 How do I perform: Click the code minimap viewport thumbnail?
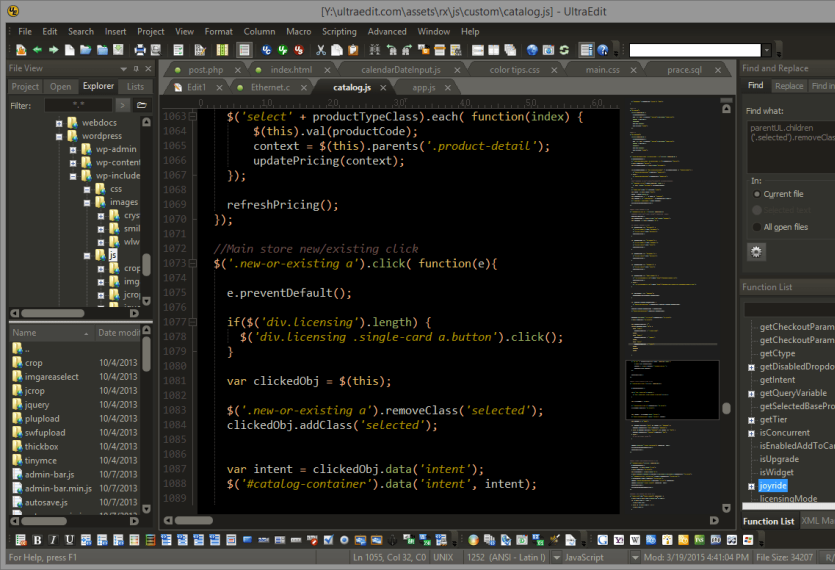click(x=672, y=390)
